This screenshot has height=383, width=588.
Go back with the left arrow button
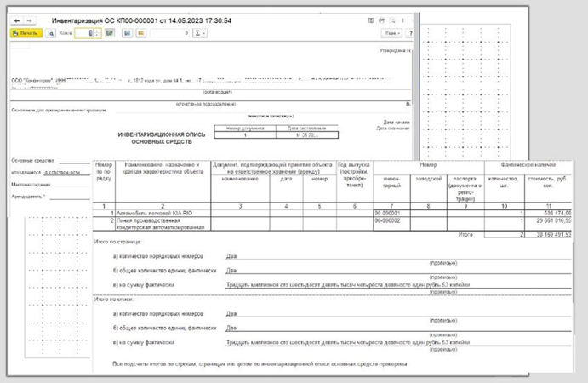[x=17, y=21]
